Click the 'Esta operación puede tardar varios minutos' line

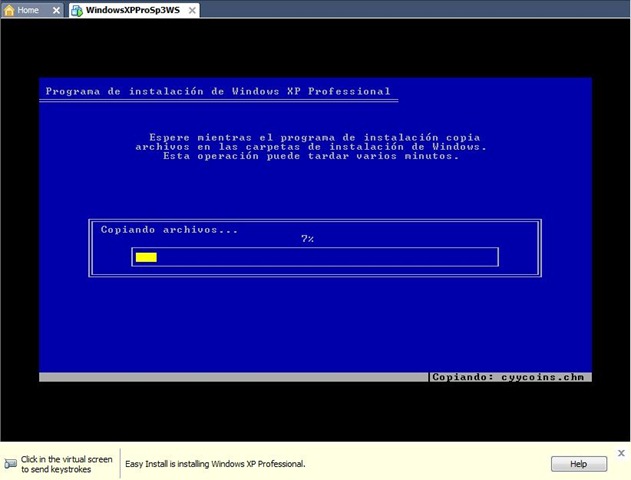[311, 156]
